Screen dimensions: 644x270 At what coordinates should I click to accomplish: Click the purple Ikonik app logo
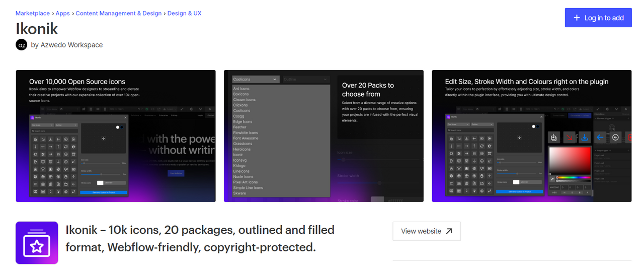[37, 243]
